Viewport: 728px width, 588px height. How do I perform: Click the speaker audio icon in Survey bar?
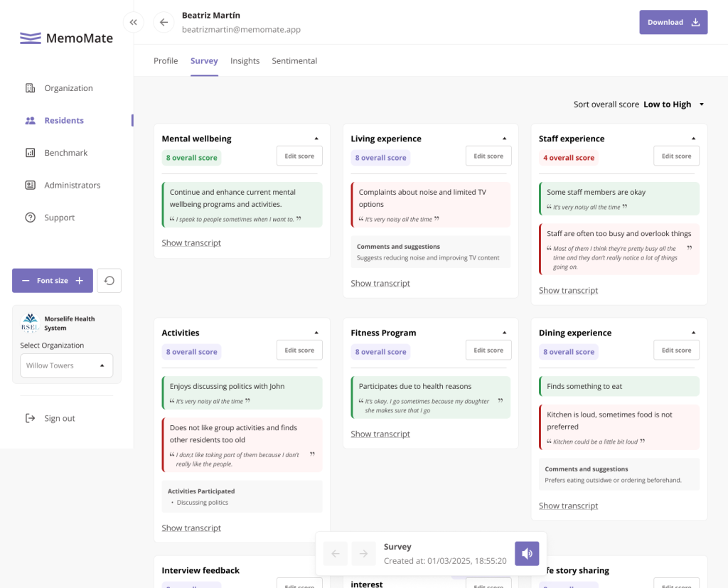(527, 553)
